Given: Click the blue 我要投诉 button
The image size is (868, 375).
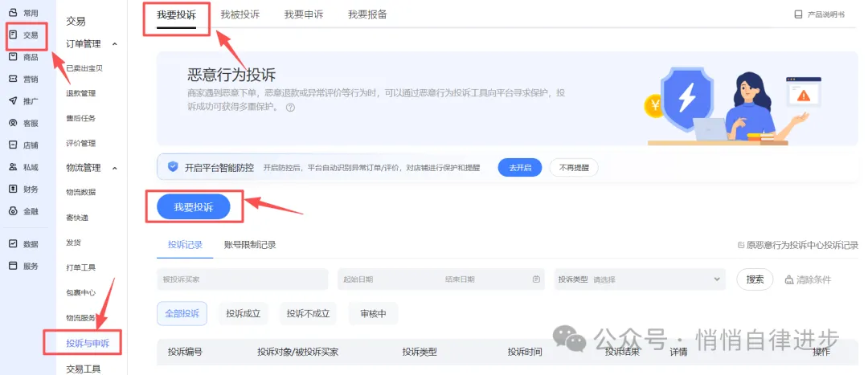Looking at the screenshot, I should coord(193,207).
